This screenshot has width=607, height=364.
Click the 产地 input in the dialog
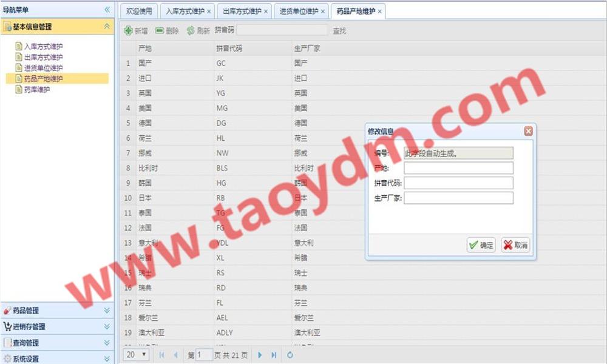coord(458,168)
